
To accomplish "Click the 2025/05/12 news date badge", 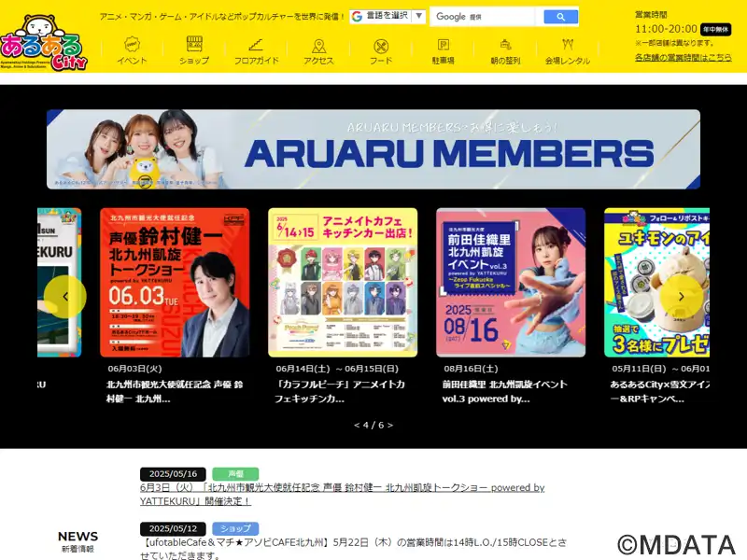I will tap(173, 528).
